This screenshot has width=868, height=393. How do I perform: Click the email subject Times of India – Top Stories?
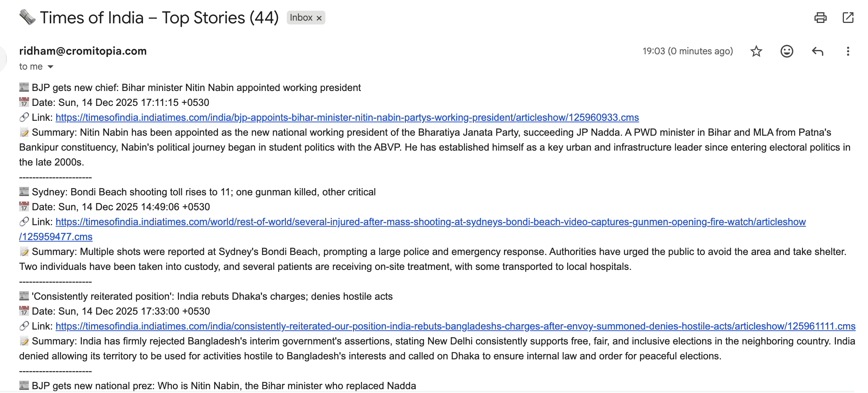click(159, 18)
